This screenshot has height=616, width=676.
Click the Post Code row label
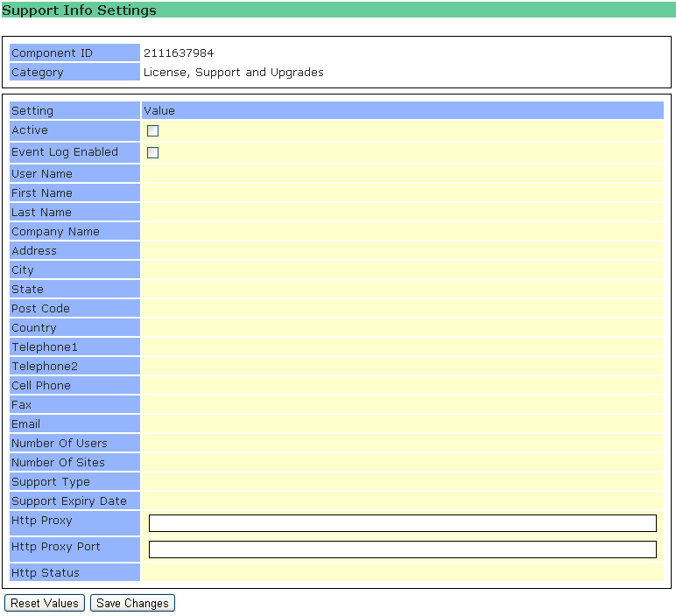point(40,309)
